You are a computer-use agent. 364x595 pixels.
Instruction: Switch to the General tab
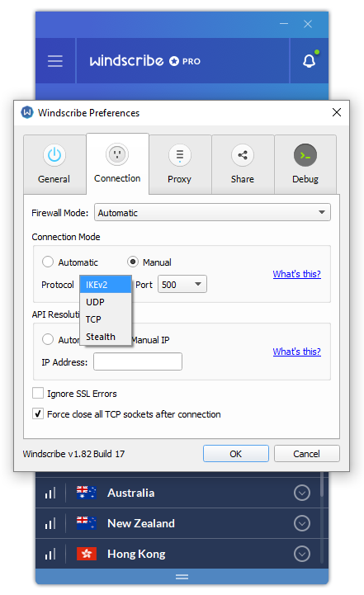click(x=54, y=164)
